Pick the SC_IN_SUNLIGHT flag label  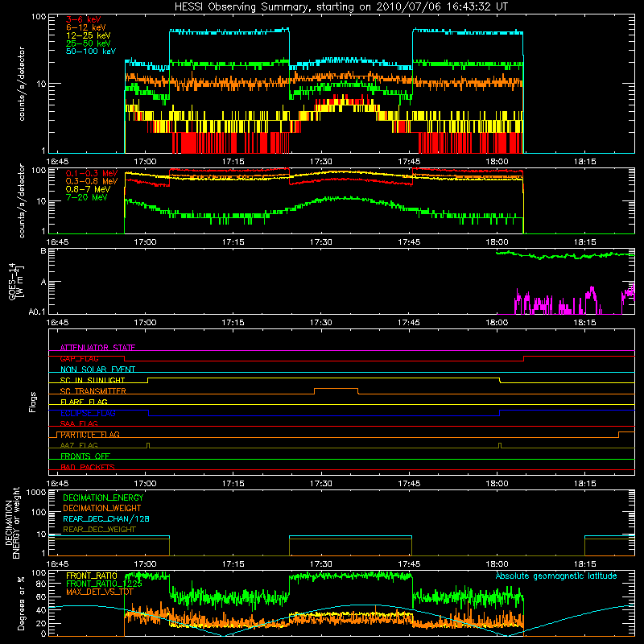click(x=93, y=380)
